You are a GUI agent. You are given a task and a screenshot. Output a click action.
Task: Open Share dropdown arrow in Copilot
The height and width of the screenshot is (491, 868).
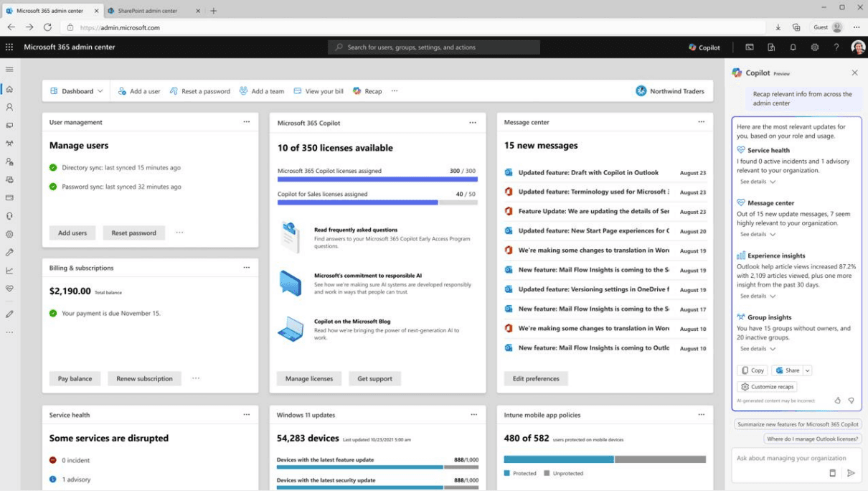click(808, 370)
